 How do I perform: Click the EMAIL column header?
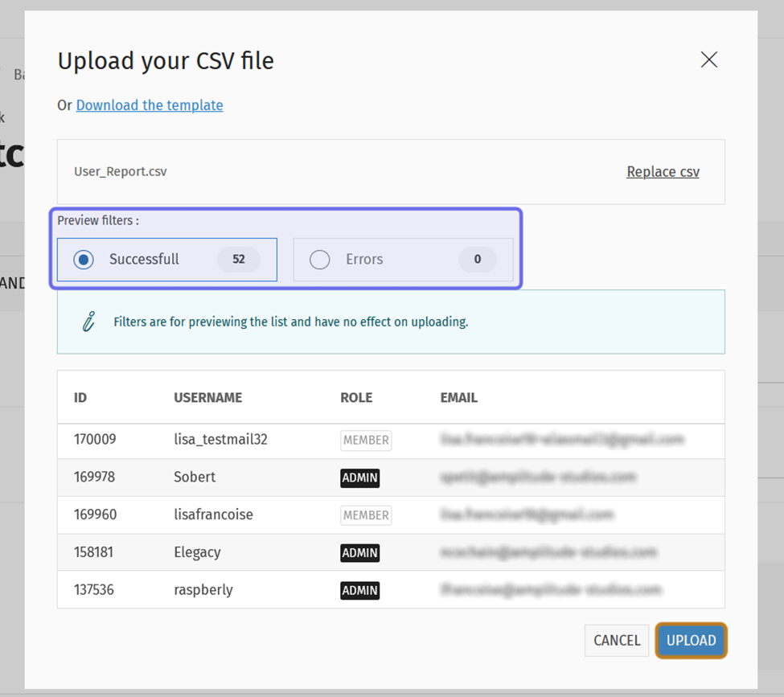(x=459, y=398)
